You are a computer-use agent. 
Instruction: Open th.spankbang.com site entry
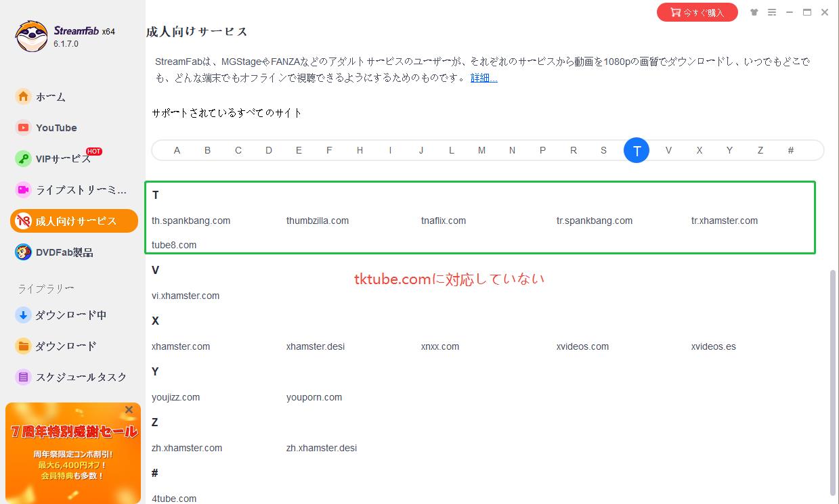tap(191, 221)
